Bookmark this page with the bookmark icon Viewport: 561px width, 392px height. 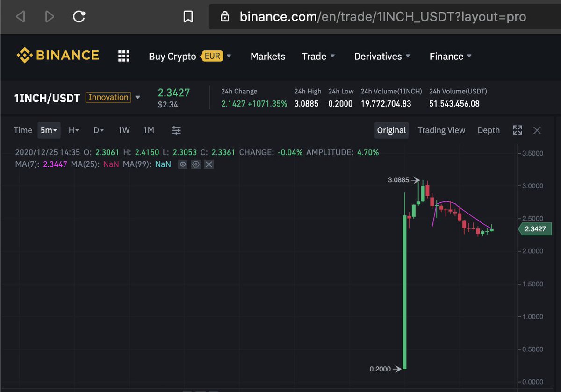click(188, 17)
